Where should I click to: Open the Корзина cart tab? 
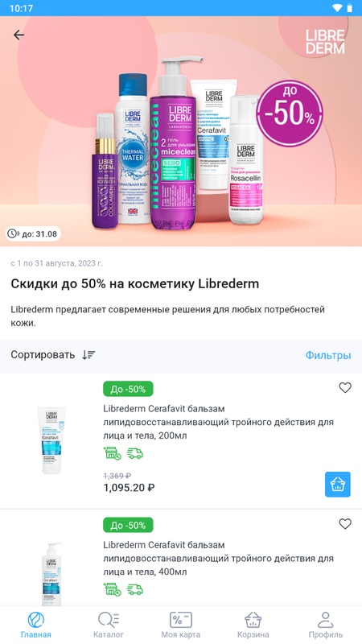pyautogui.click(x=253, y=625)
